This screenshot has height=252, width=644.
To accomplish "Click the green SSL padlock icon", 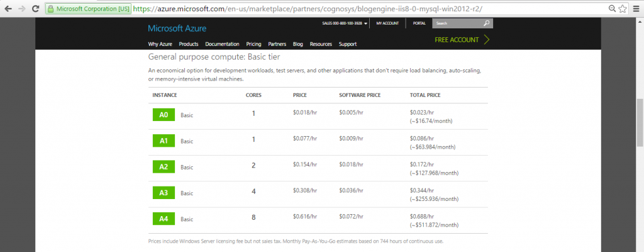I will pyautogui.click(x=51, y=9).
